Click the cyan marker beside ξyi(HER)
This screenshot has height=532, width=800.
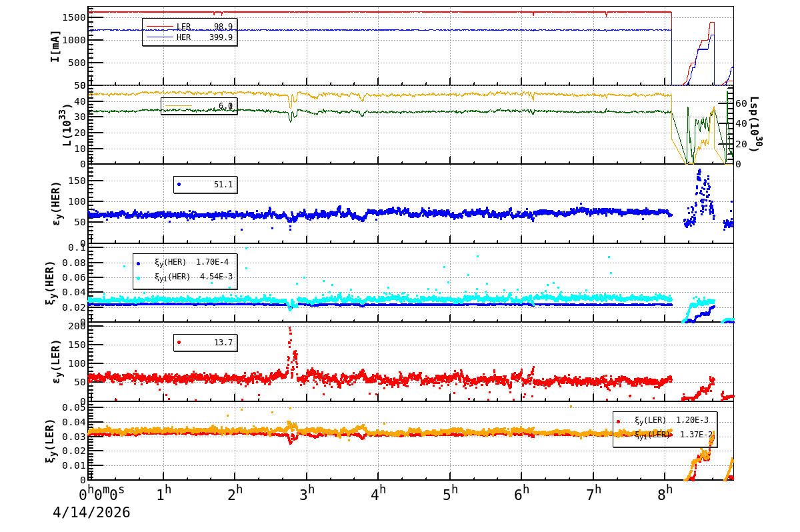coord(138,277)
